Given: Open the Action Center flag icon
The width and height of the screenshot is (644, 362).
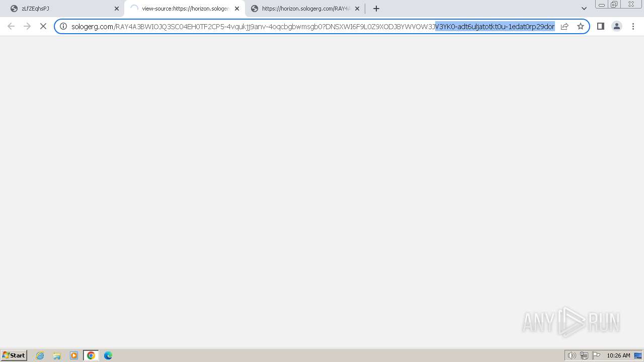Looking at the screenshot, I should click(x=596, y=355).
